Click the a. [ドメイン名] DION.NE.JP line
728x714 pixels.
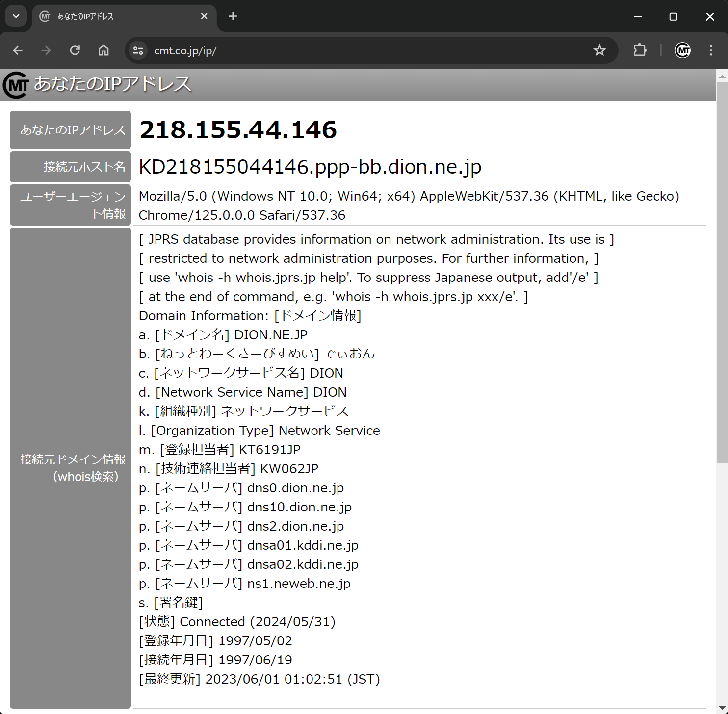(x=223, y=335)
